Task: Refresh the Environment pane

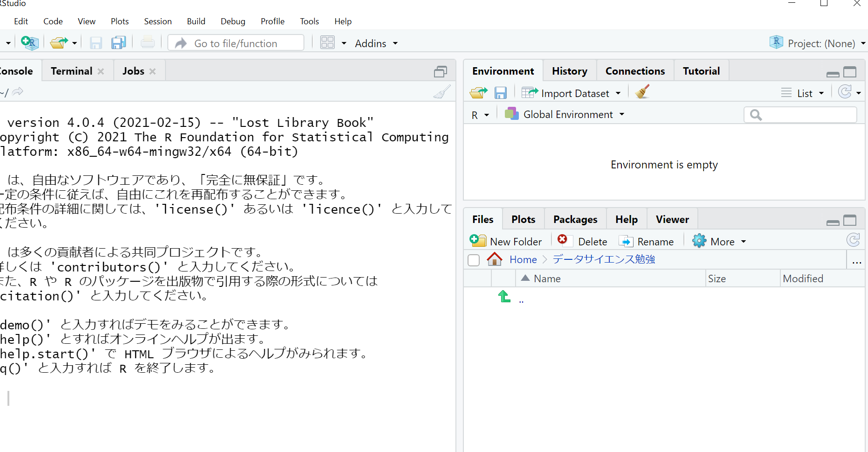Action: [x=845, y=92]
